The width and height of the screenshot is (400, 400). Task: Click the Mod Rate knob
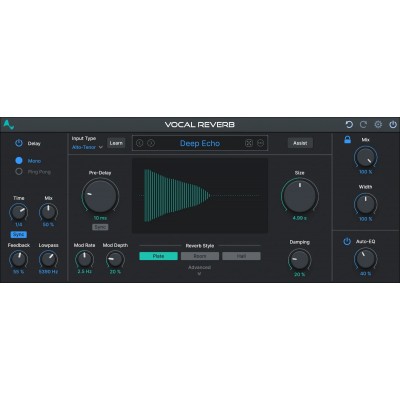click(x=84, y=259)
